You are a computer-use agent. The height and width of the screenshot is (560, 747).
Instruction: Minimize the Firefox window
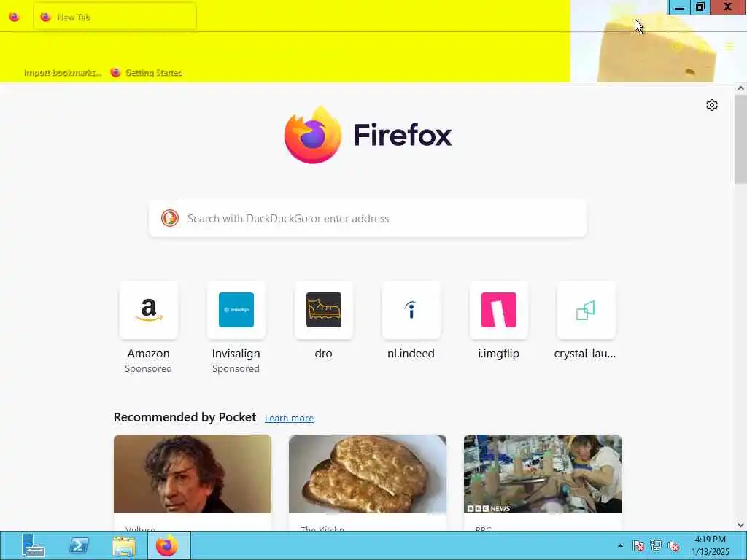(679, 7)
